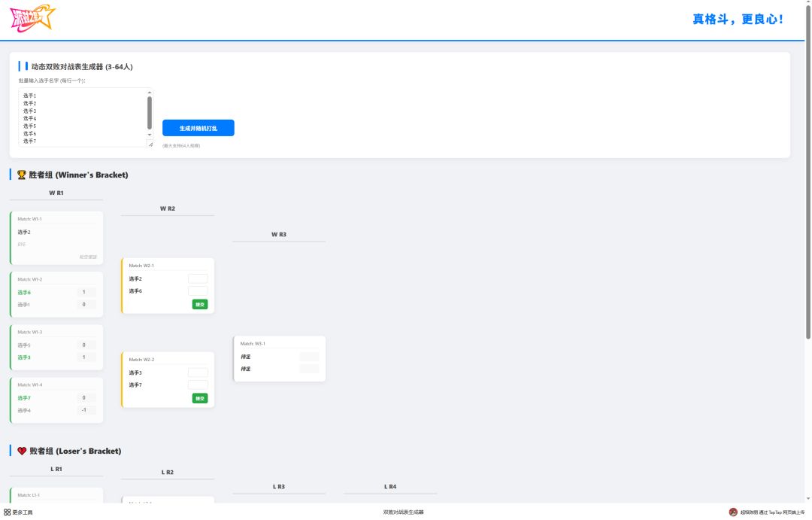The image size is (812, 520).
Task: Click score field for 选手2 in W2-1
Action: tap(198, 279)
